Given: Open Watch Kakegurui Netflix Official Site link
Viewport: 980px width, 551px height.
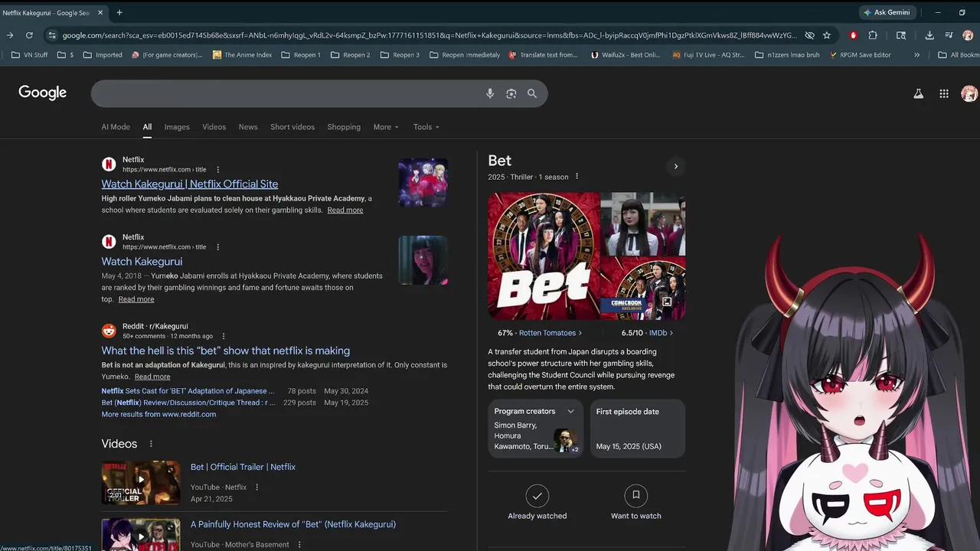Looking at the screenshot, I should (190, 184).
